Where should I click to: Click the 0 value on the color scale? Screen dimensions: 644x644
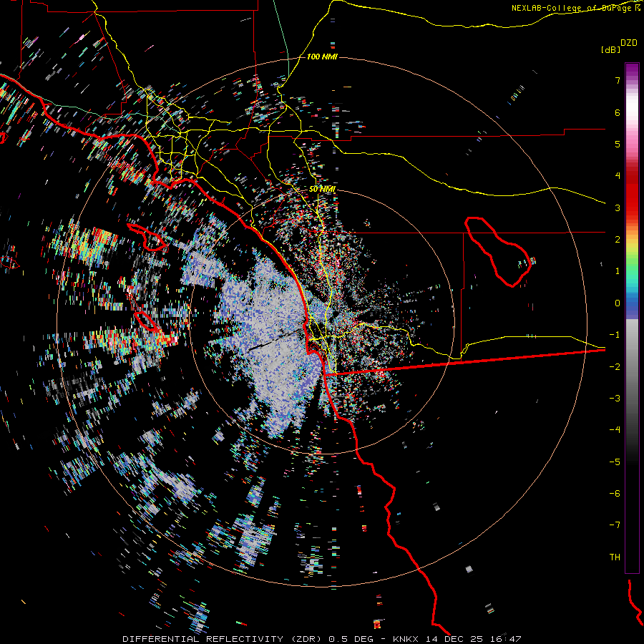pyautogui.click(x=618, y=303)
